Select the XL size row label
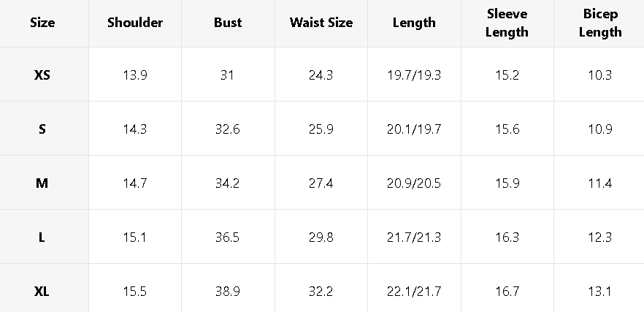 tap(42, 292)
